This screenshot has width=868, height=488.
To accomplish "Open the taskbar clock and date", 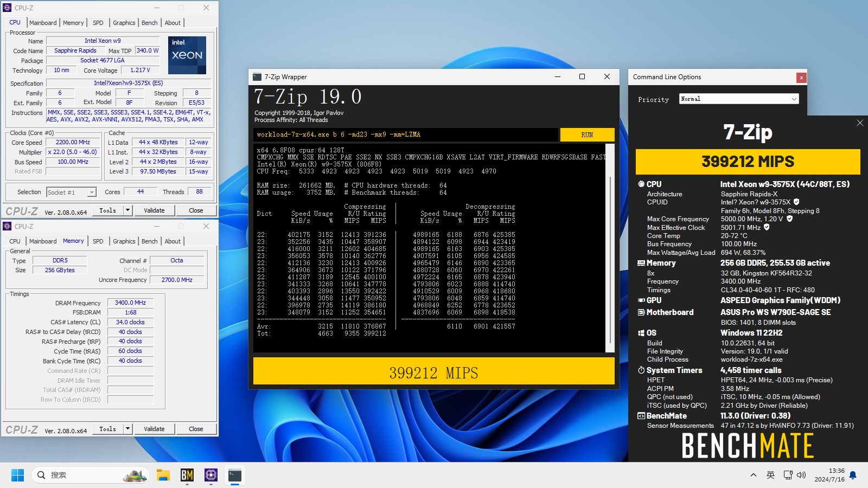I will pos(829,475).
